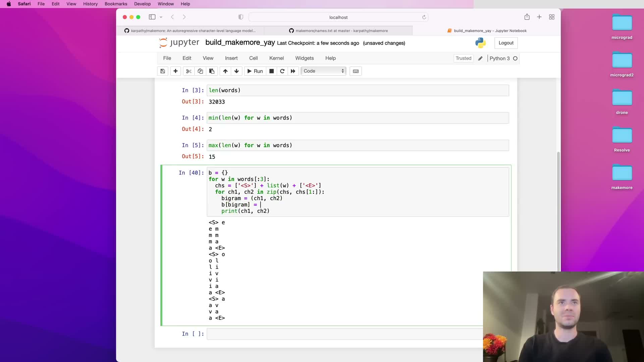
Task: Insert a cell below with the plus icon
Action: (175, 71)
